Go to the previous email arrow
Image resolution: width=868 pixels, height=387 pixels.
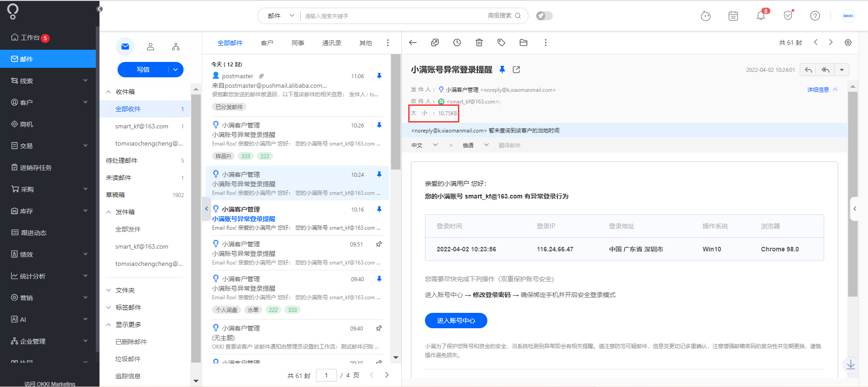tap(816, 42)
